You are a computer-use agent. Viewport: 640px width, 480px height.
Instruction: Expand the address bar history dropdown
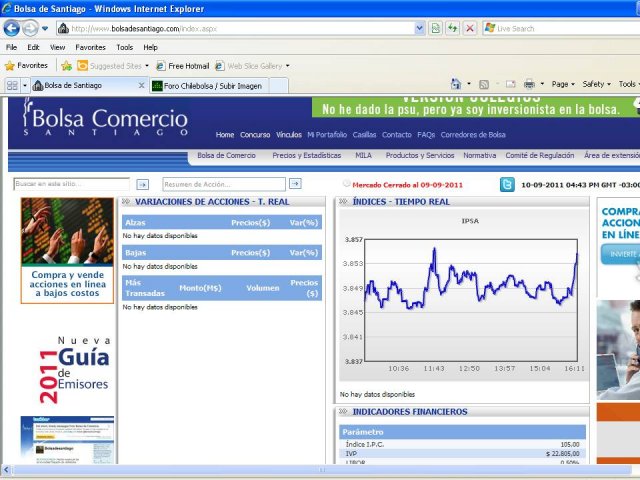pyautogui.click(x=420, y=29)
